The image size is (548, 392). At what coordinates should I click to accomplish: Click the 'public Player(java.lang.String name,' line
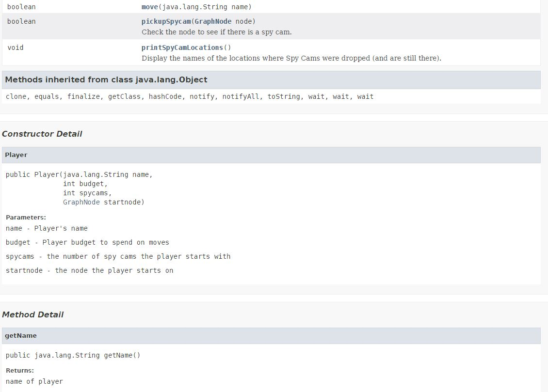click(x=79, y=174)
